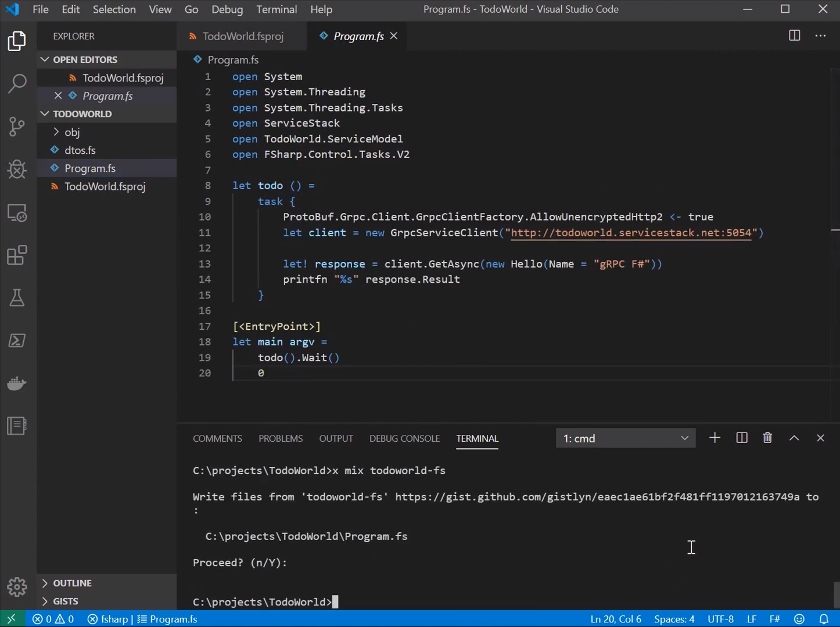Click the fsharp status bar item
The width and height of the screenshot is (840, 627).
108,619
